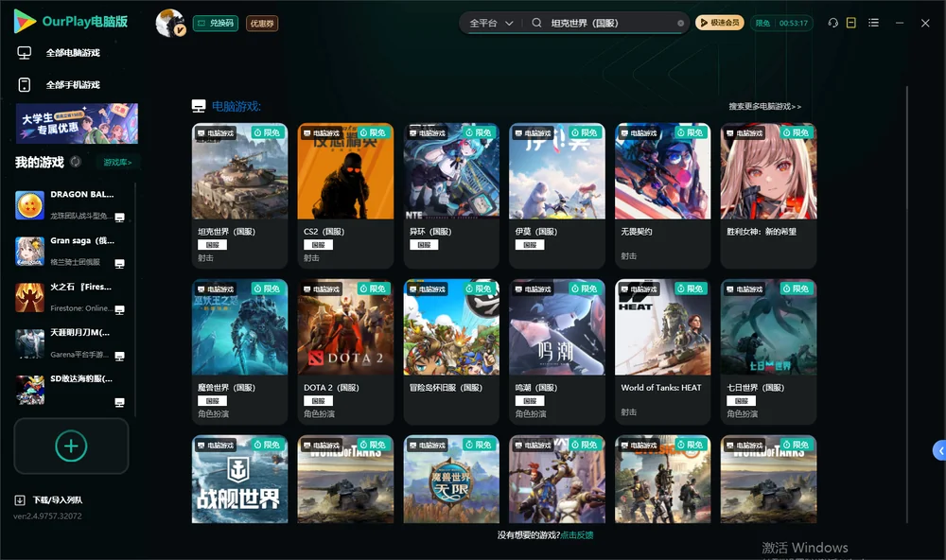The width and height of the screenshot is (946, 560).
Task: Click the 限免 timer badge
Action: click(x=782, y=23)
